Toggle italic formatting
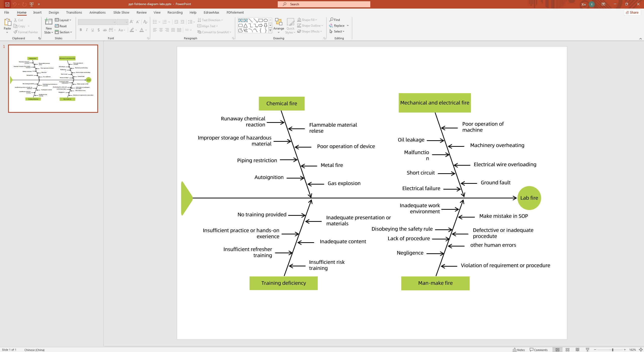This screenshot has height=352, width=644. 87,30
